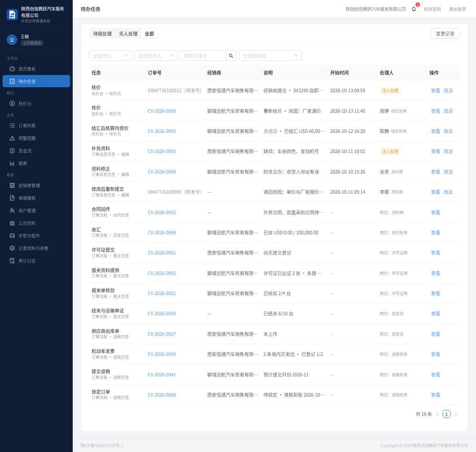Click the text 已核验 2/4 台
The width and height of the screenshot is (476, 452).
click(277, 294)
